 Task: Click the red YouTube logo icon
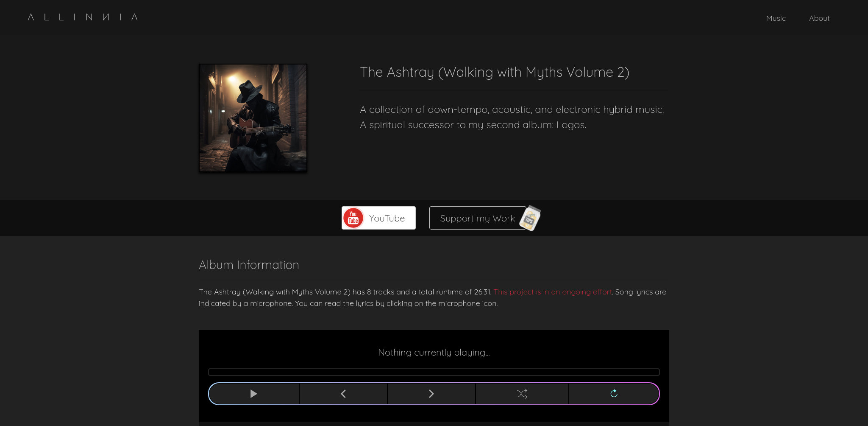tap(353, 218)
